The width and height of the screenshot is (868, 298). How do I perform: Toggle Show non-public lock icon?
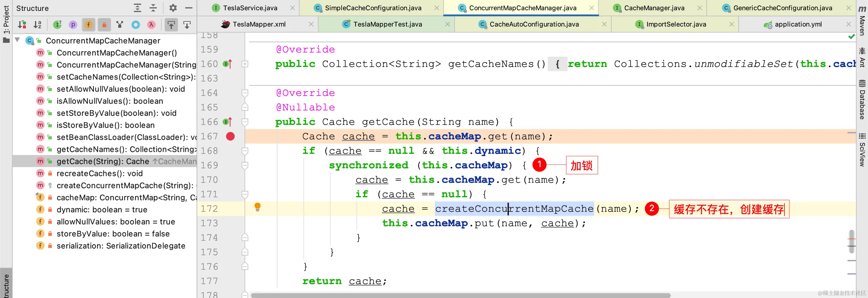click(104, 25)
